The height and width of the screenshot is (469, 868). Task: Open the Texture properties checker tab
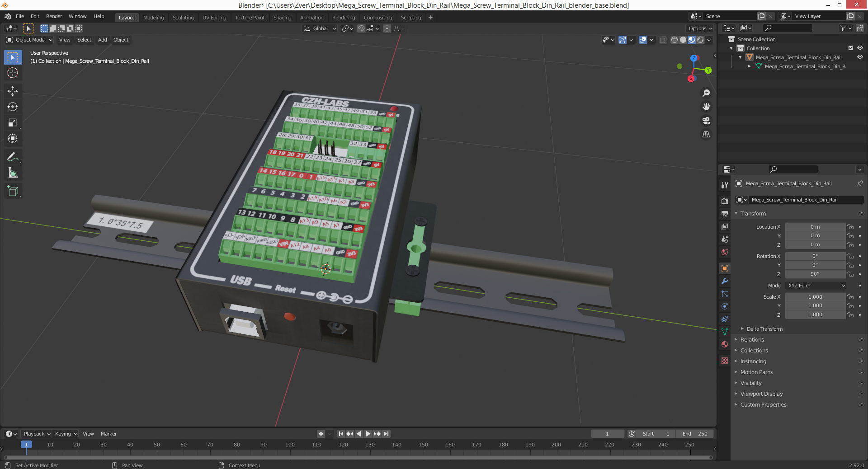[725, 361]
